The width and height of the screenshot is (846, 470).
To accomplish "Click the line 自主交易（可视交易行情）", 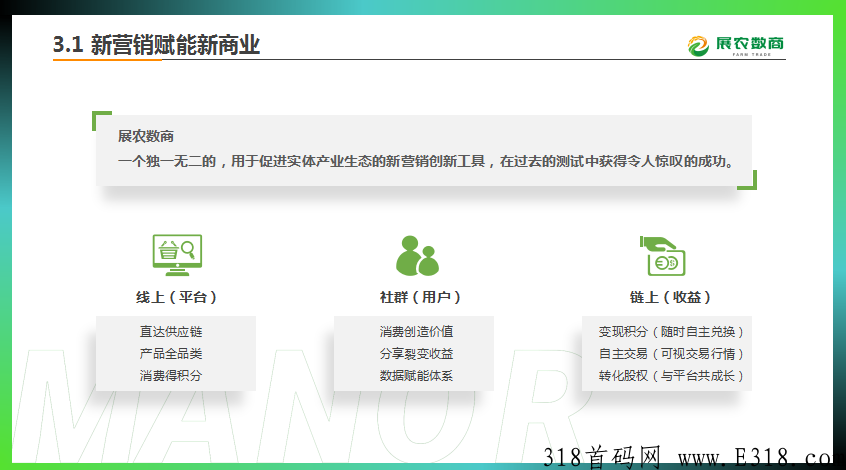I will [671, 353].
